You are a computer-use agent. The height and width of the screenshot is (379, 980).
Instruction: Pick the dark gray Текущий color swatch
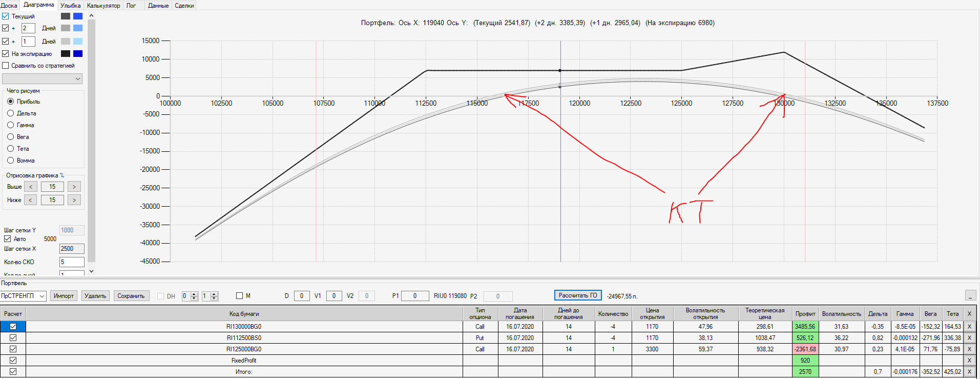[66, 16]
